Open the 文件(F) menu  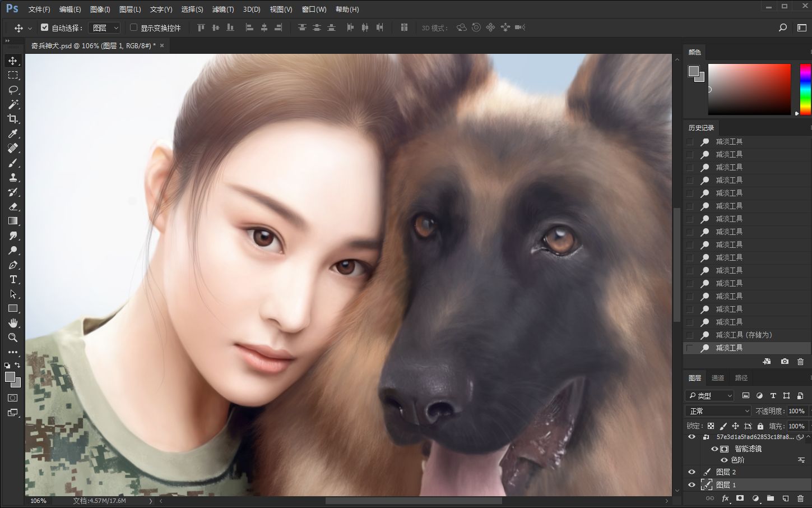pos(39,10)
